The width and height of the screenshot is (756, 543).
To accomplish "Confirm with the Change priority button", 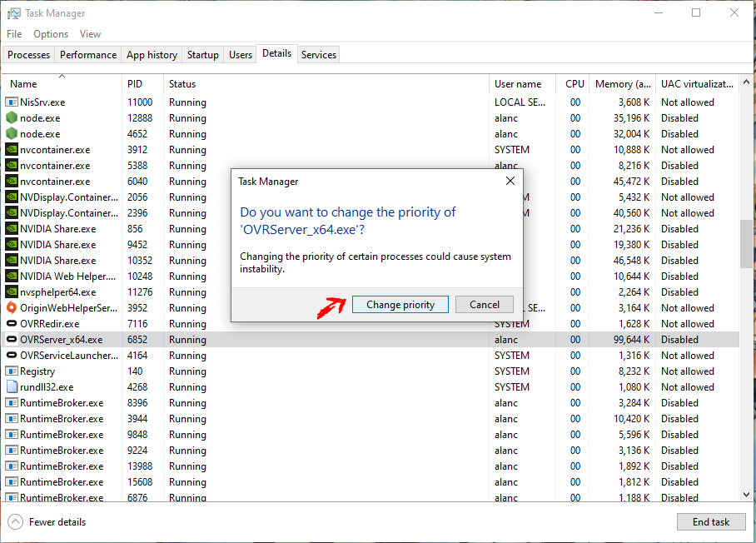I will click(x=400, y=305).
